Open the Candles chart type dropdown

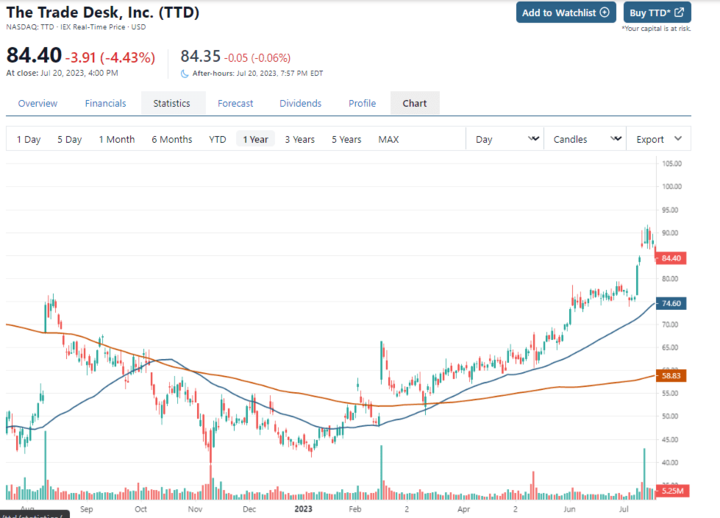coord(585,139)
